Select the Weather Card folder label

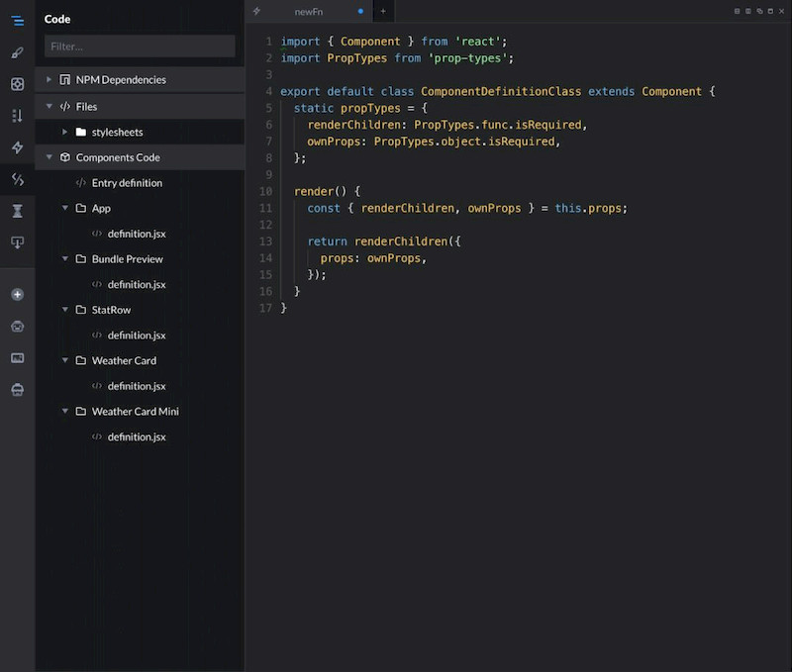point(125,360)
